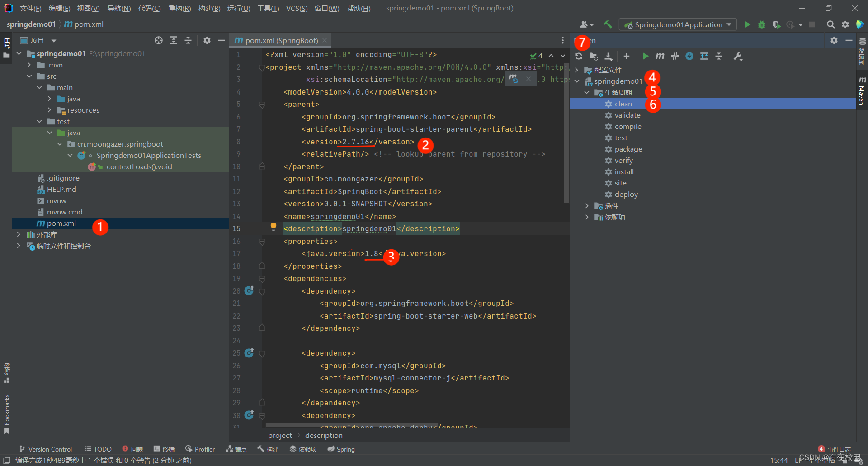Open Version Control tool window
Image resolution: width=868 pixels, height=466 pixels.
click(x=46, y=449)
